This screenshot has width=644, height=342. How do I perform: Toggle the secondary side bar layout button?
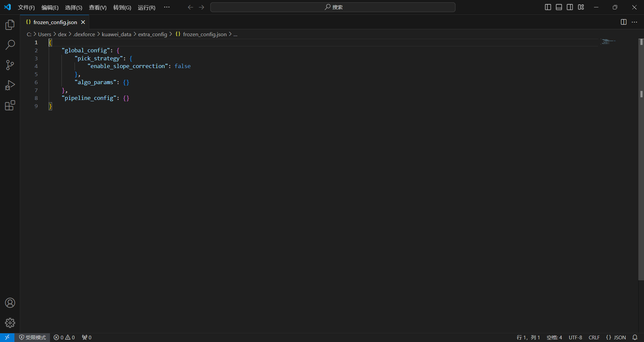pos(570,7)
